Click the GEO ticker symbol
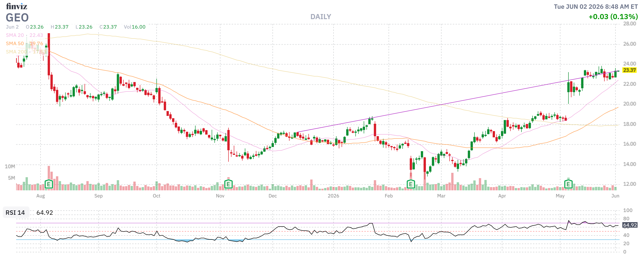Screen dimensions: 644x259 click(17, 18)
